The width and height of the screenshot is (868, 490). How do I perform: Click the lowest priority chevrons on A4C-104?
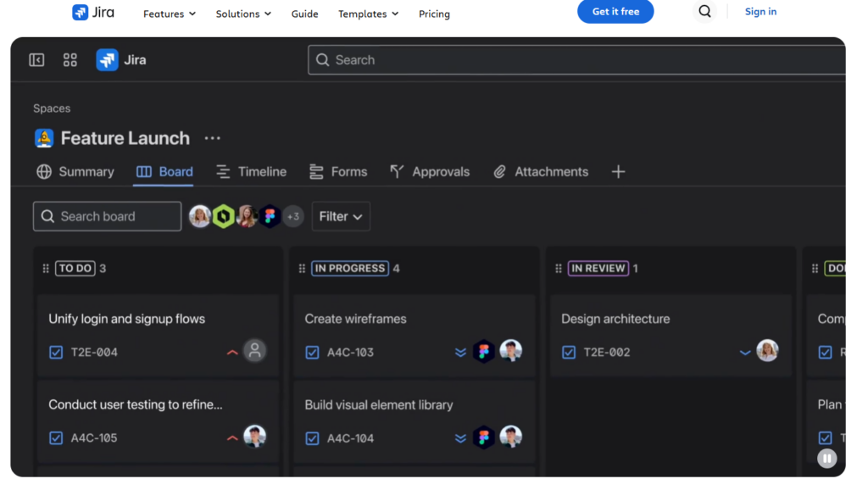click(460, 438)
